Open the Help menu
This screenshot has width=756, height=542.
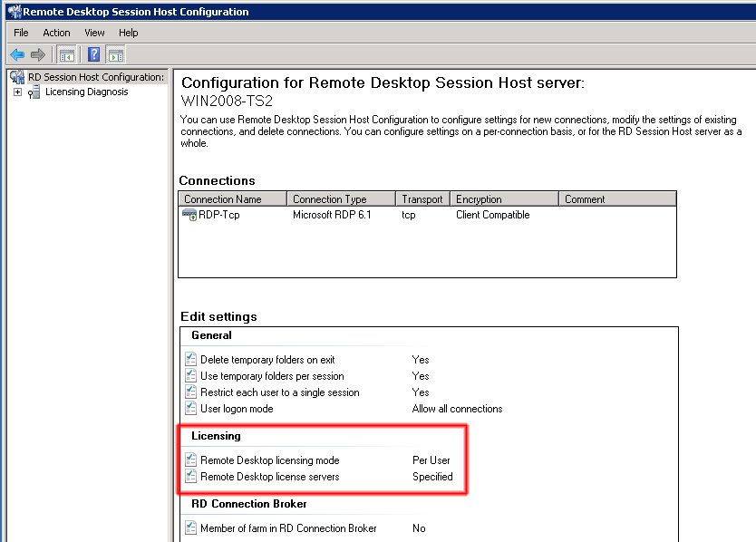click(128, 33)
